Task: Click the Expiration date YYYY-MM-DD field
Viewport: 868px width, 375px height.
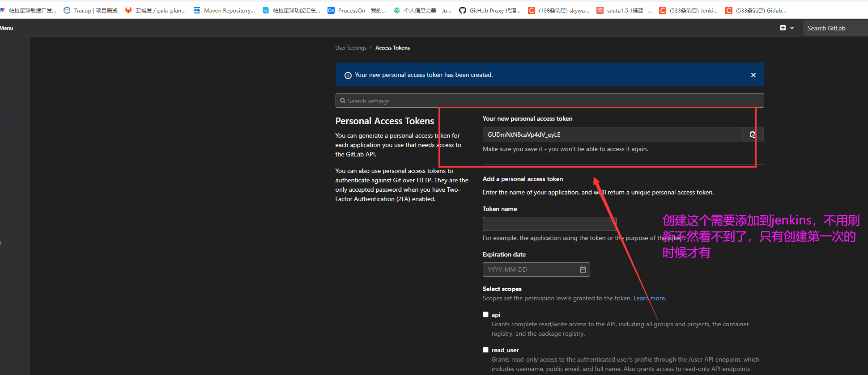Action: click(536, 270)
